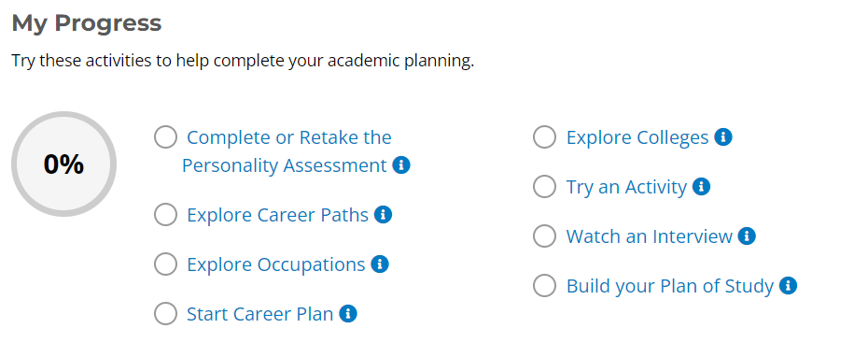This screenshot has height=357, width=868.
Task: Click info icon next to Build your Plan of Study
Action: coord(788,286)
